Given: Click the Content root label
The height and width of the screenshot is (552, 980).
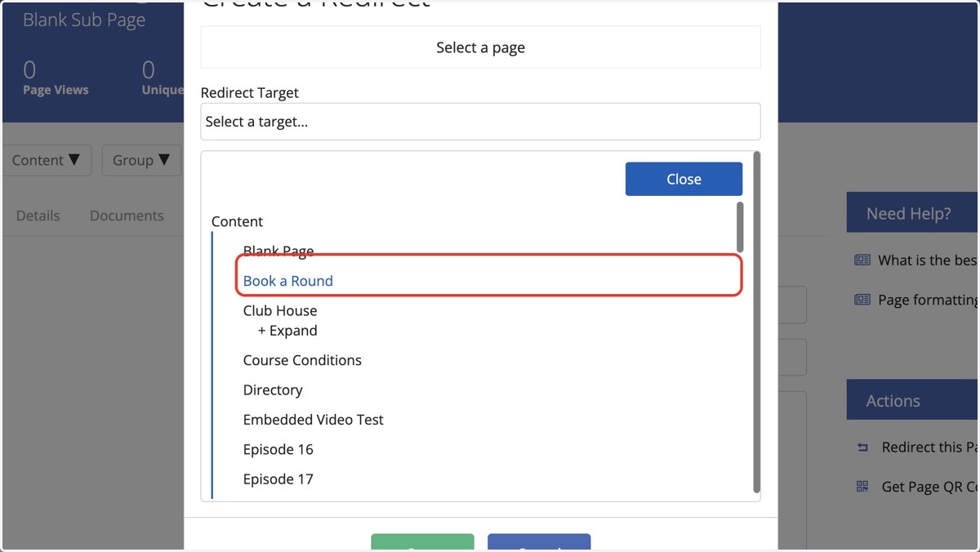Looking at the screenshot, I should [237, 221].
